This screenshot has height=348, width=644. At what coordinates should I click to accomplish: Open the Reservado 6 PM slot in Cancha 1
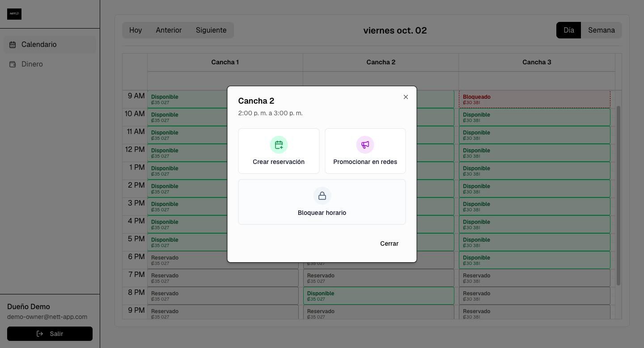[x=188, y=260]
